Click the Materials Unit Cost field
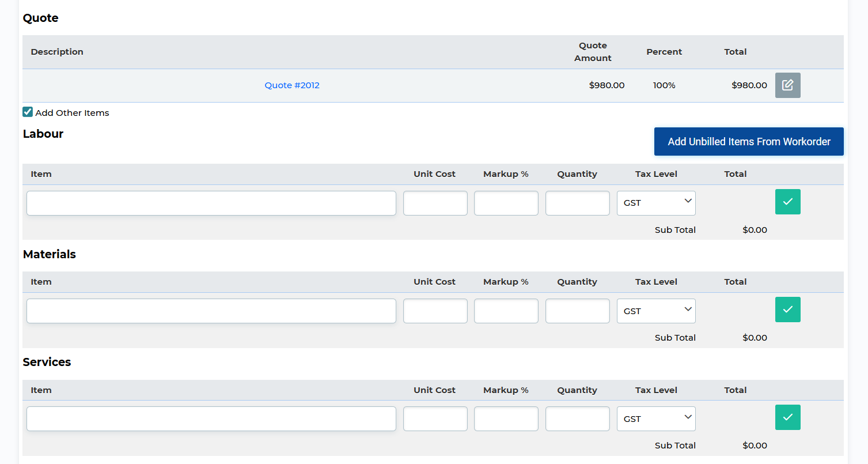This screenshot has height=464, width=868. coord(435,311)
